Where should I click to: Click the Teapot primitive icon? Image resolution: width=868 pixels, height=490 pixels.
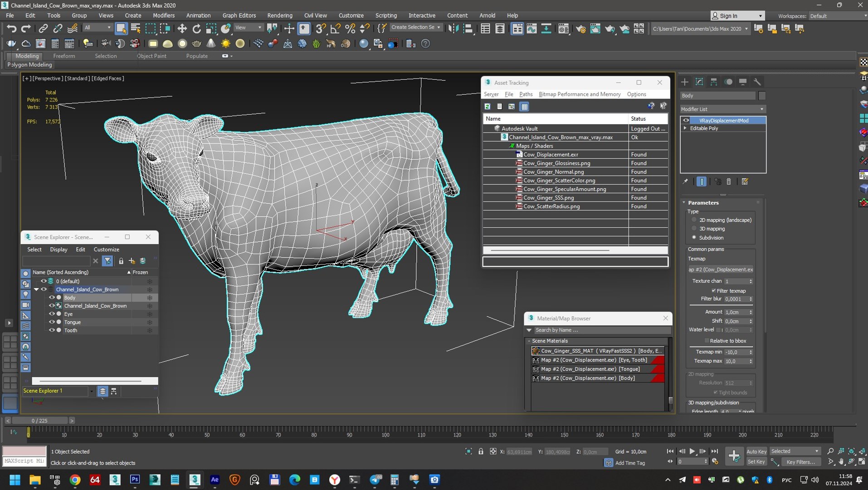click(x=196, y=44)
